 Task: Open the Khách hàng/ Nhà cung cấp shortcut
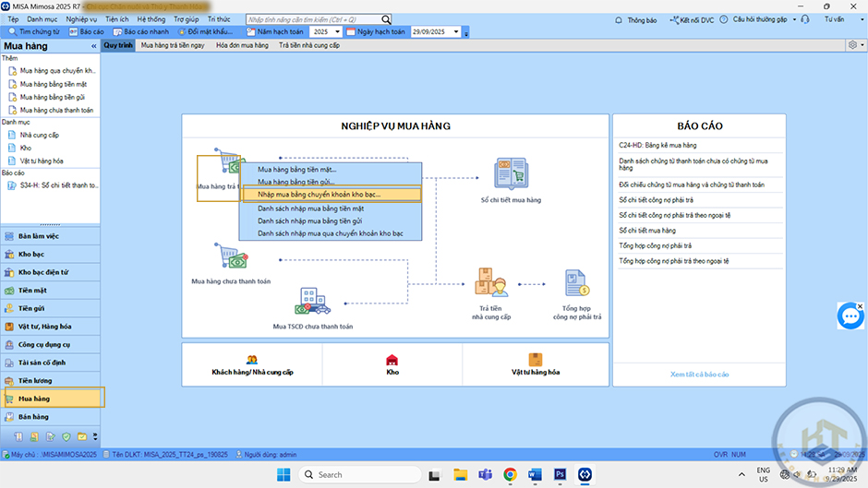(252, 365)
